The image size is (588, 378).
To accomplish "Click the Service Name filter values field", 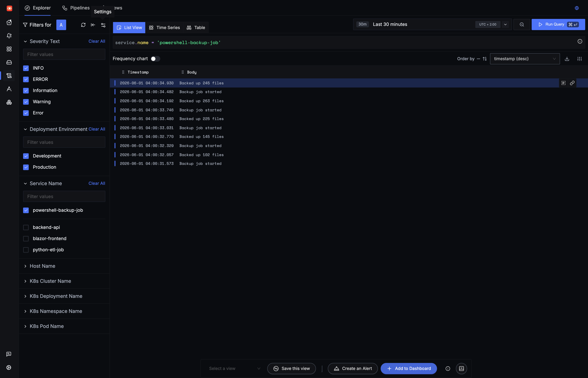I will [64, 197].
